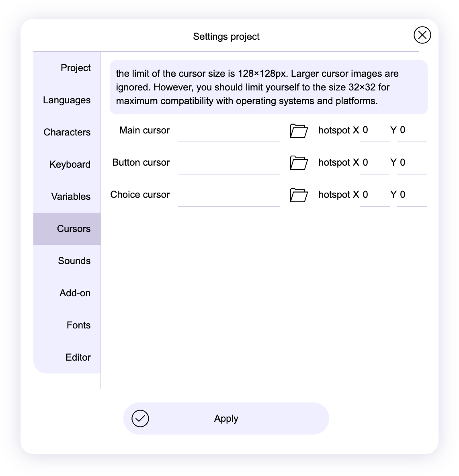
Task: Open folder browser for Choice cursor
Action: tap(299, 195)
